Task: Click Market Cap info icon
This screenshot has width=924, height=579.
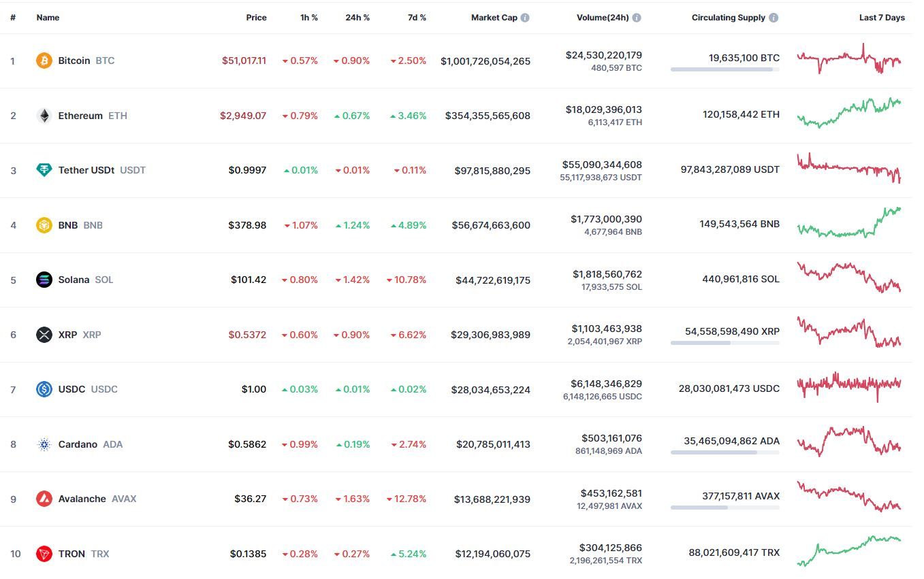Action: [x=525, y=18]
